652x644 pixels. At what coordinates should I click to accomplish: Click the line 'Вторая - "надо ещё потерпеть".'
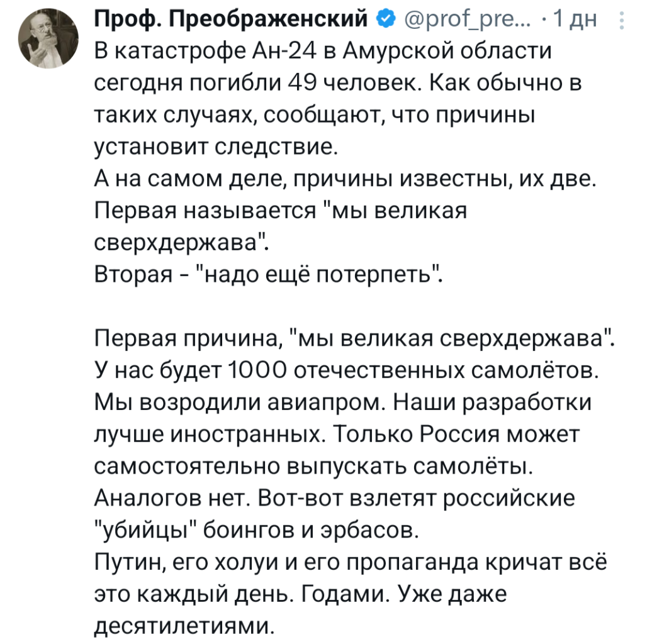click(x=269, y=278)
